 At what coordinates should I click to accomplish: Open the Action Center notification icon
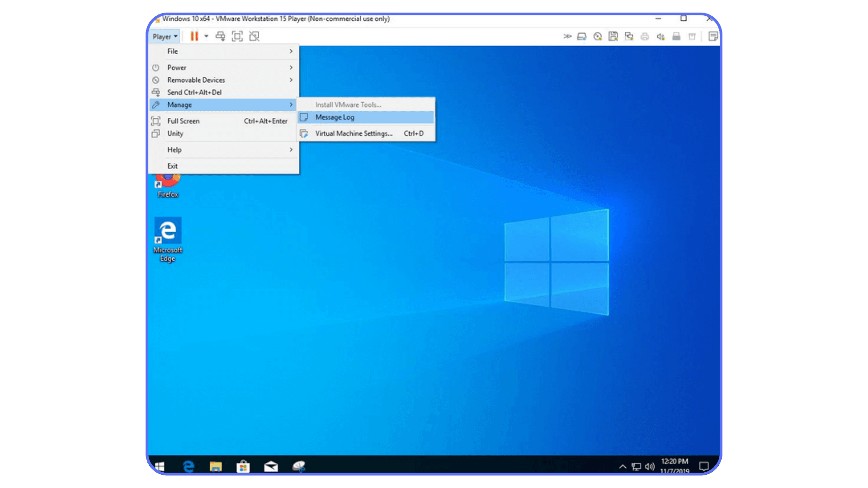704,466
